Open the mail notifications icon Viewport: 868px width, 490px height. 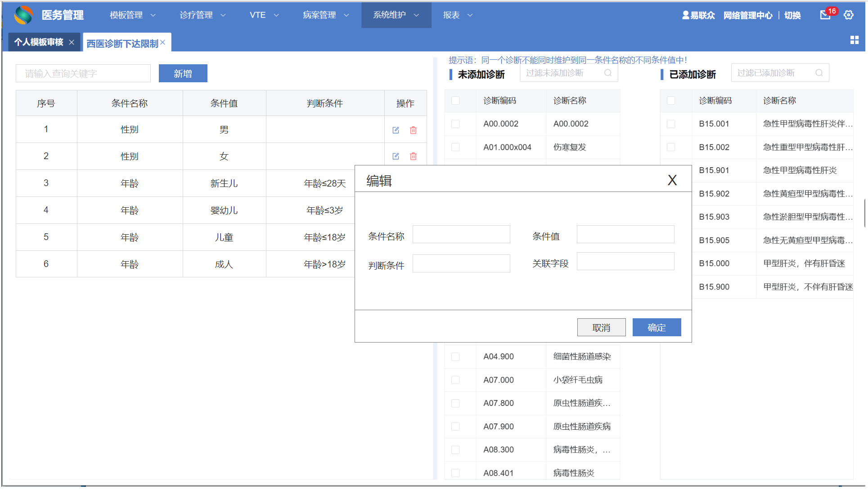coord(825,15)
